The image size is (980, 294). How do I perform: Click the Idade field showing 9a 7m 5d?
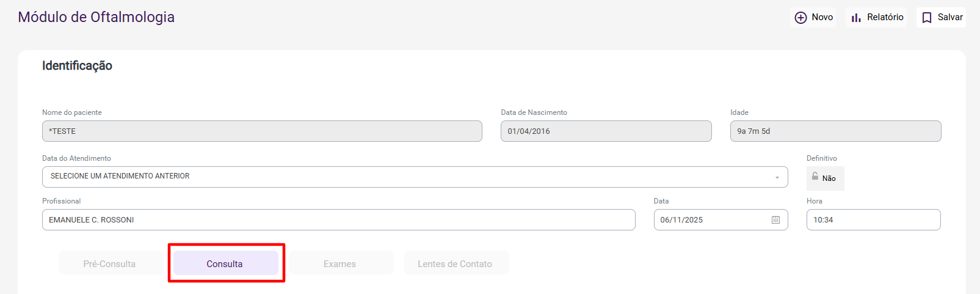[835, 131]
